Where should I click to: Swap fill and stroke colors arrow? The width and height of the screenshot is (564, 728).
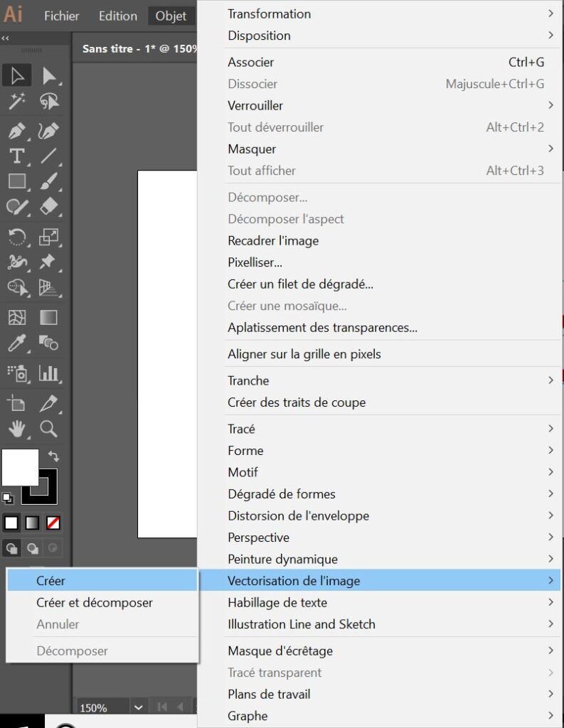(53, 456)
